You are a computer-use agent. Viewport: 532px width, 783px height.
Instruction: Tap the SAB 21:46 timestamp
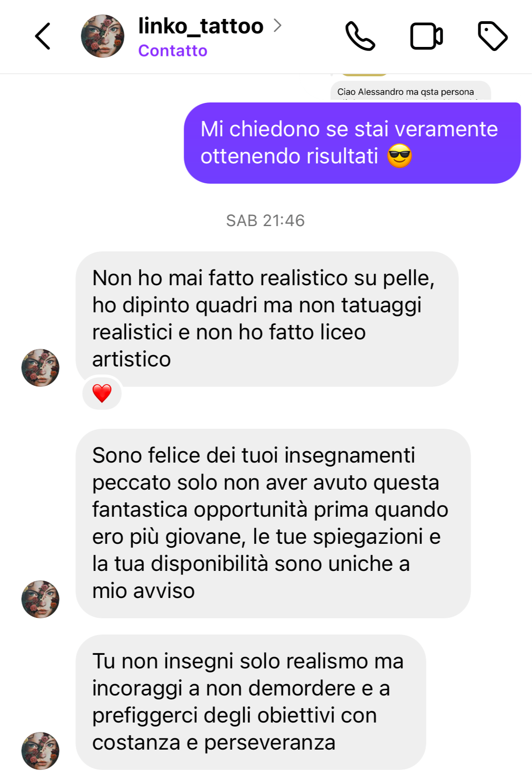pos(265,221)
